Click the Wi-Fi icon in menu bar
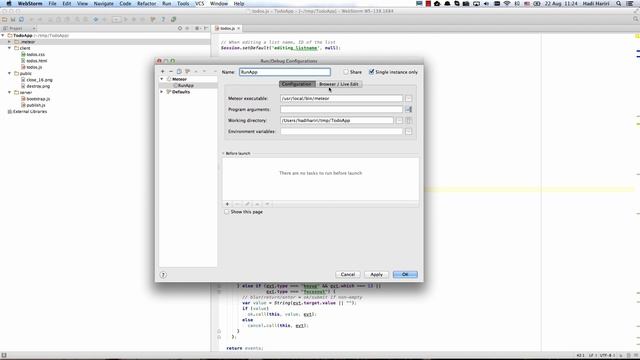The height and width of the screenshot is (360, 640). click(507, 3)
